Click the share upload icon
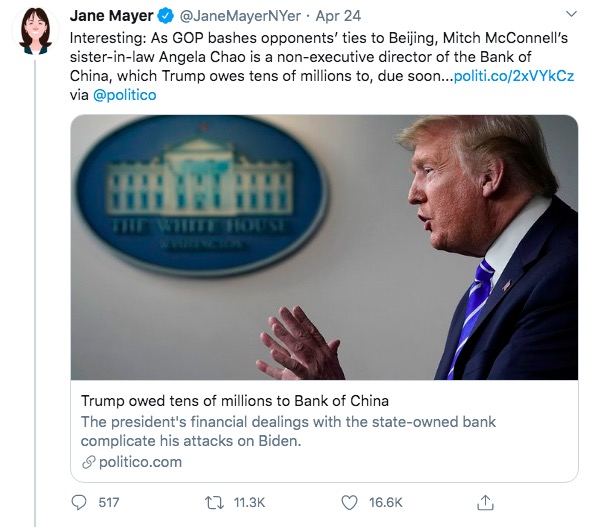This screenshot has width=589, height=530. (485, 503)
